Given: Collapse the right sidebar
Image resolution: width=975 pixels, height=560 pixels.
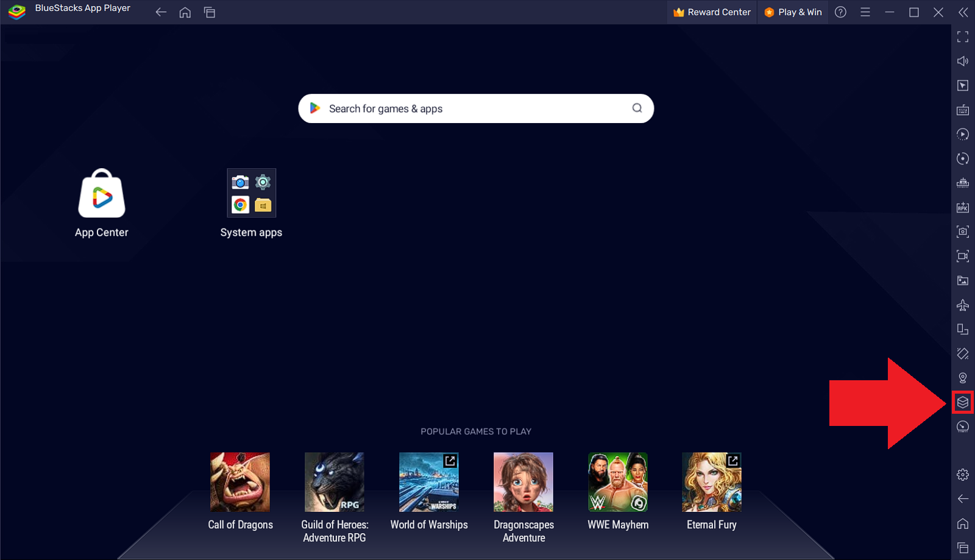Looking at the screenshot, I should click(963, 12).
